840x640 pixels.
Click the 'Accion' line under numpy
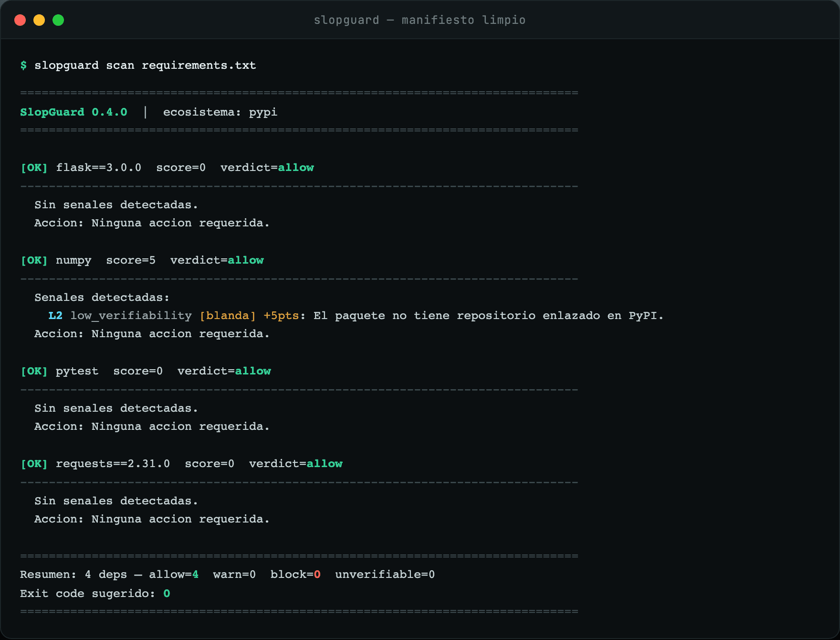coord(152,334)
